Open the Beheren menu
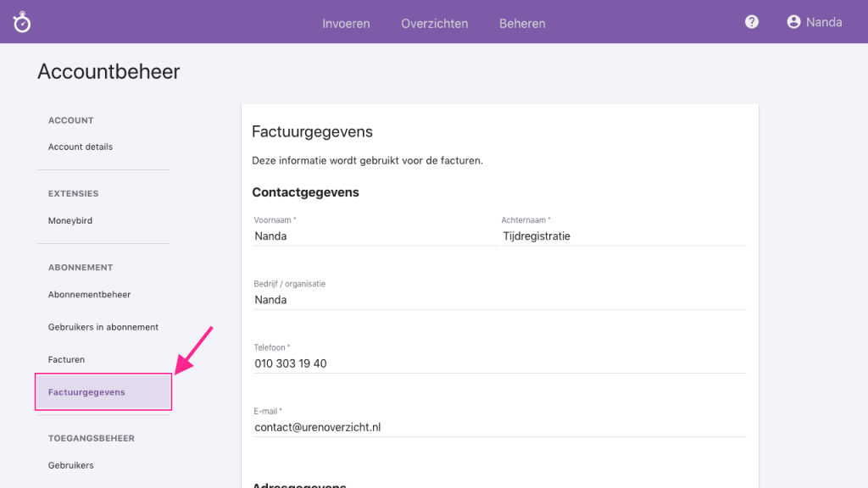Screen dimensions: 868x488 pos(522,23)
